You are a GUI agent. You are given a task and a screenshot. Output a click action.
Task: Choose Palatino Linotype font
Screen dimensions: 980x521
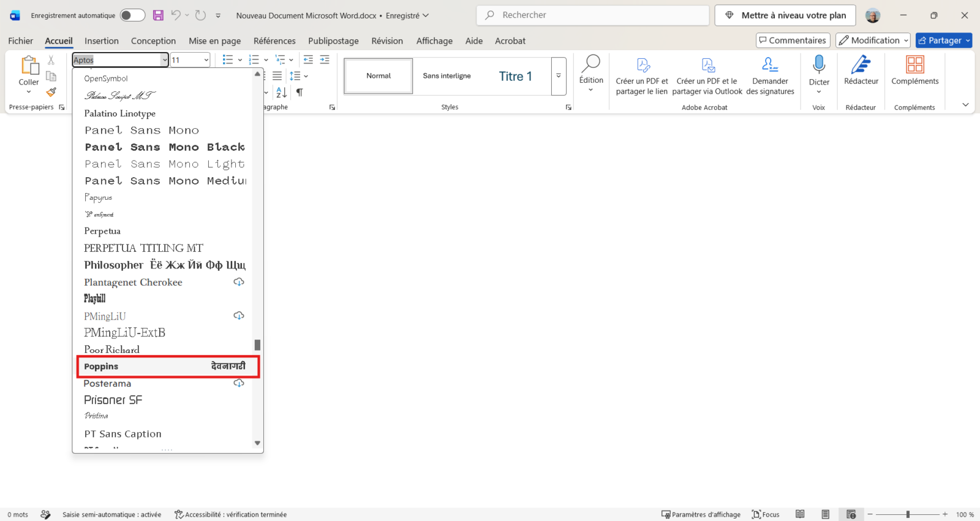click(x=120, y=113)
